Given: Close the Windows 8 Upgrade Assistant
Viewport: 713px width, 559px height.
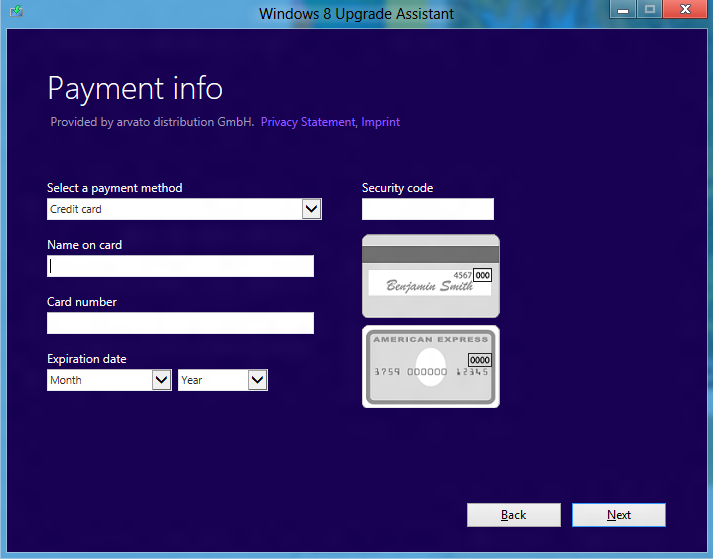Looking at the screenshot, I should 686,11.
